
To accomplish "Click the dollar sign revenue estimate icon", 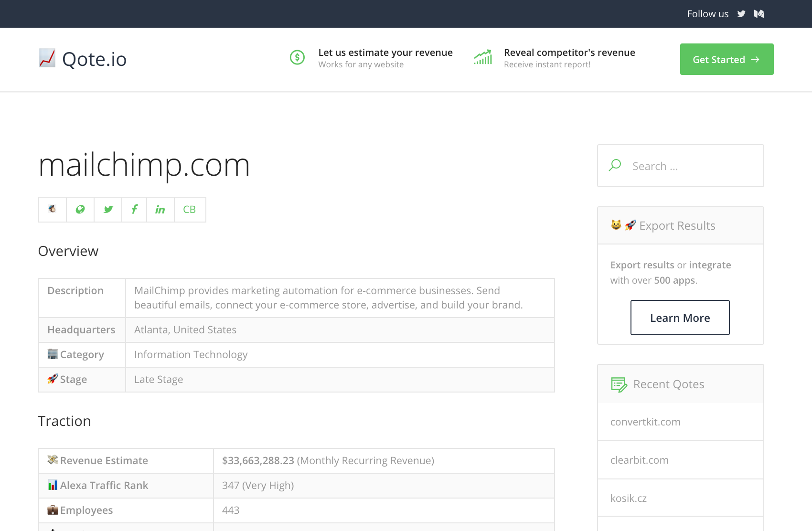I will (x=297, y=58).
